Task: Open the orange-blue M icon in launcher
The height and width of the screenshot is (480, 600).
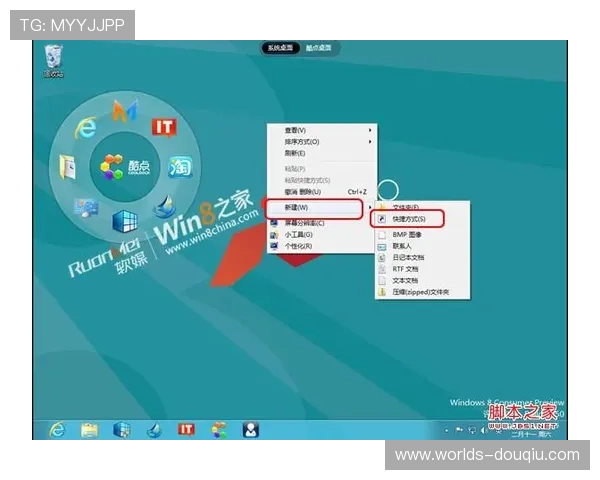Action: (x=125, y=110)
